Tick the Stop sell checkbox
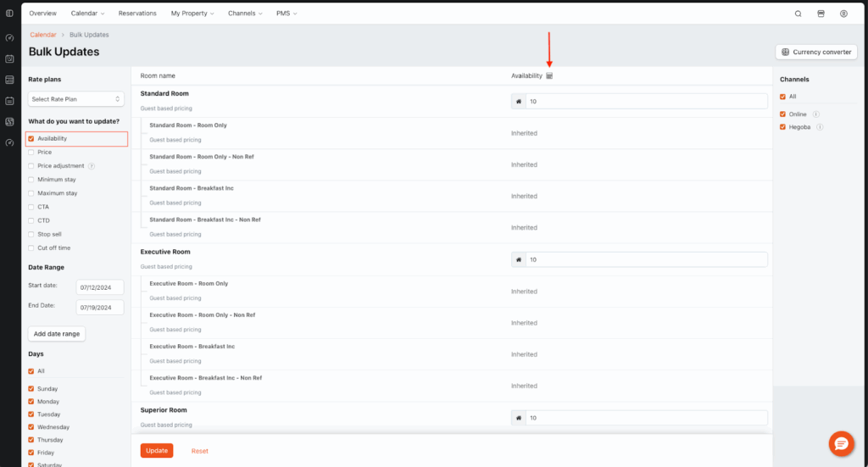 tap(31, 234)
